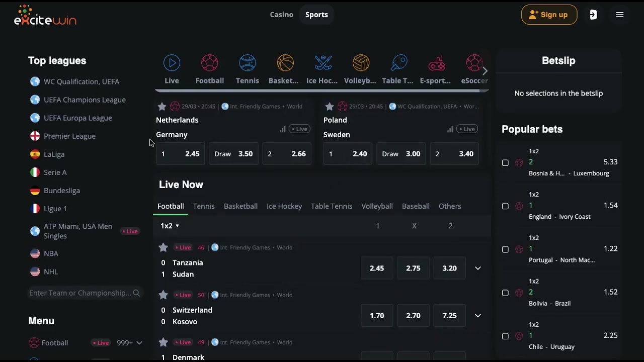Open ATP Miami, USA Men Singles
The height and width of the screenshot is (362, 644).
point(78,231)
